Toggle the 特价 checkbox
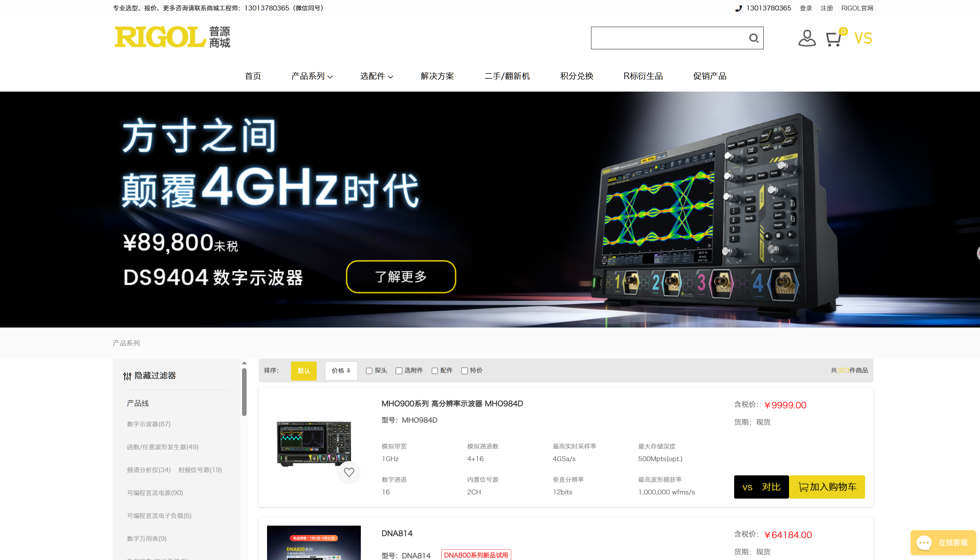The height and width of the screenshot is (560, 980). [x=464, y=371]
